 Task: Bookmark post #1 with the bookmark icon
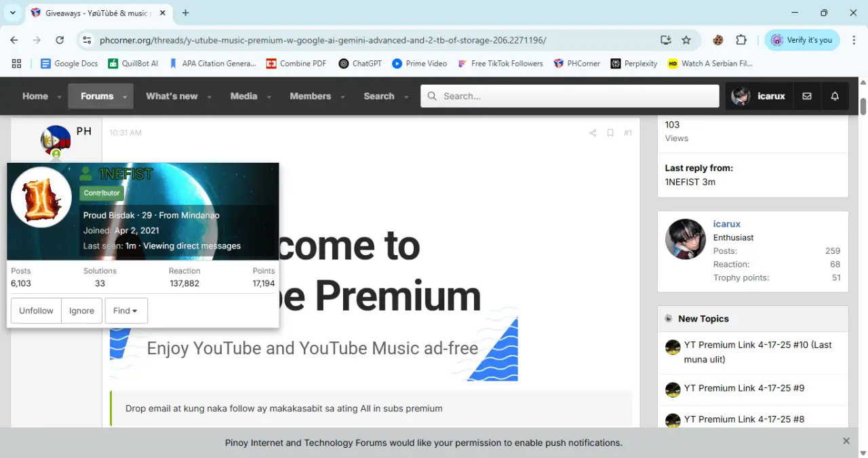(x=610, y=133)
